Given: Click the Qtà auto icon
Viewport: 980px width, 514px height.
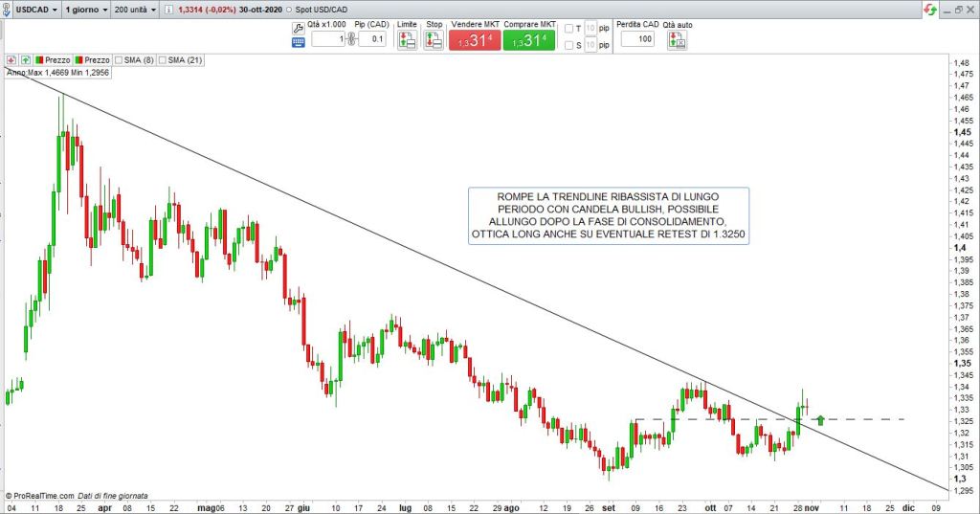Looking at the screenshot, I should click(x=677, y=40).
